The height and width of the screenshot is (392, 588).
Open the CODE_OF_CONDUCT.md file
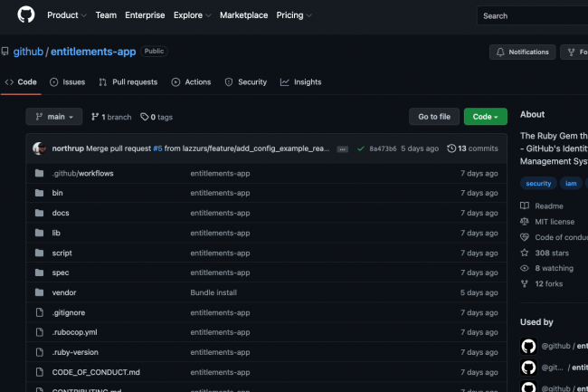pos(96,372)
